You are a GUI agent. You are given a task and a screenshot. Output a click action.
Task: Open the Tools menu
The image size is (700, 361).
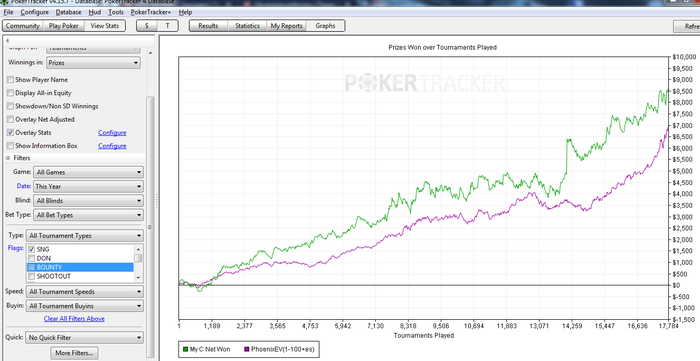pos(116,12)
